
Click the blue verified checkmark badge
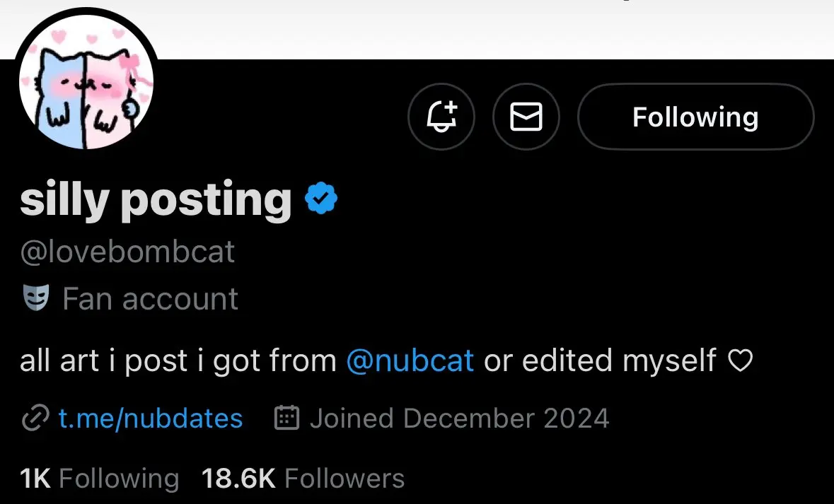pos(321,199)
